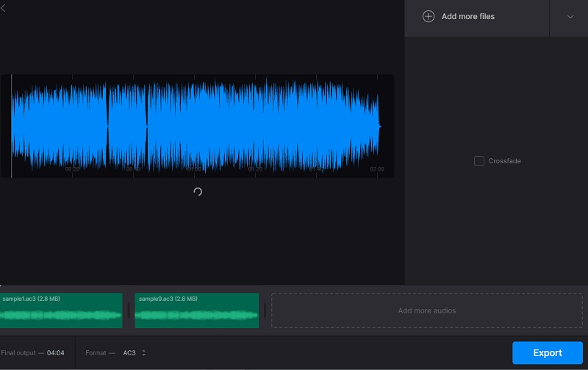This screenshot has height=370, width=588.
Task: Click the playhead line at waveform start
Action: [x=11, y=125]
